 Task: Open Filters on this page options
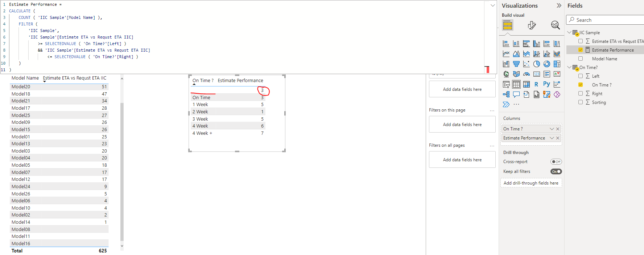coord(492,110)
